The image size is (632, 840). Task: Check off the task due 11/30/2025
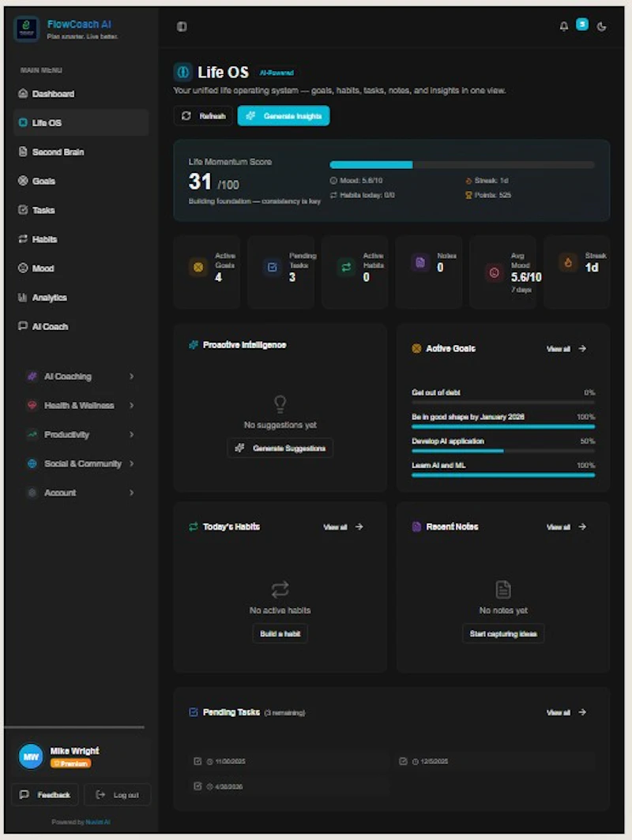click(197, 761)
